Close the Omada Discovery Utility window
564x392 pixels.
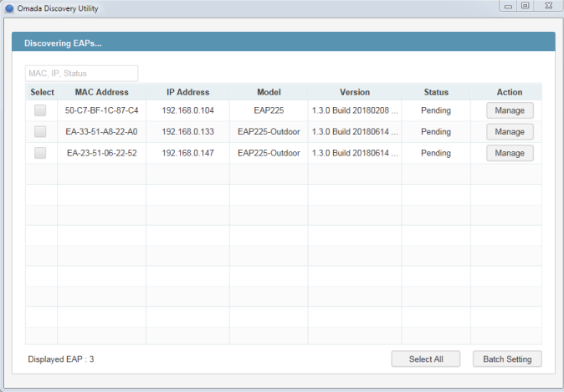pos(549,6)
